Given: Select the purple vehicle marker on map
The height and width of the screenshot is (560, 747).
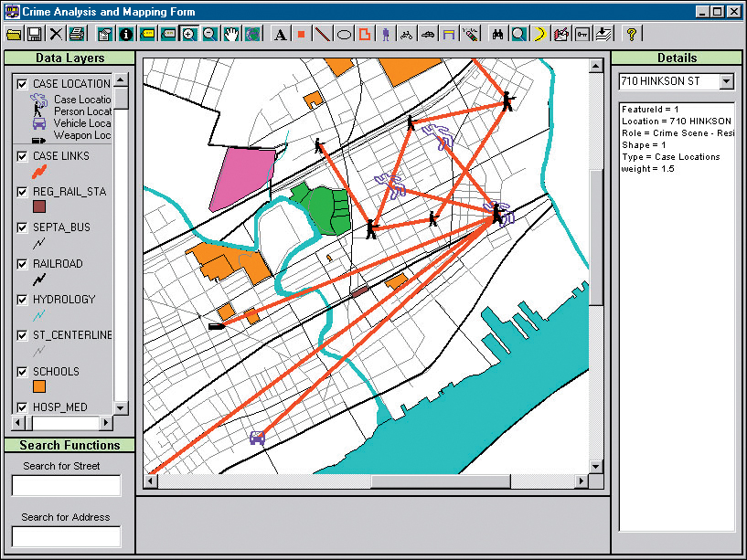Looking at the screenshot, I should click(x=257, y=438).
